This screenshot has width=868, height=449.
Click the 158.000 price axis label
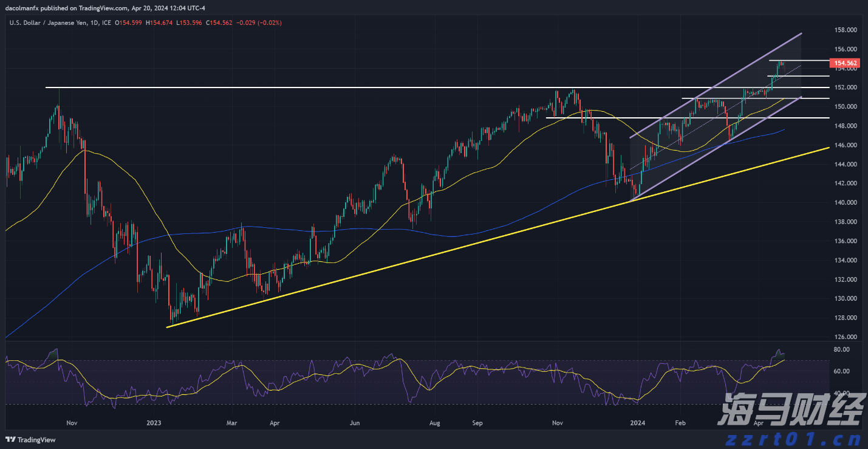click(844, 30)
